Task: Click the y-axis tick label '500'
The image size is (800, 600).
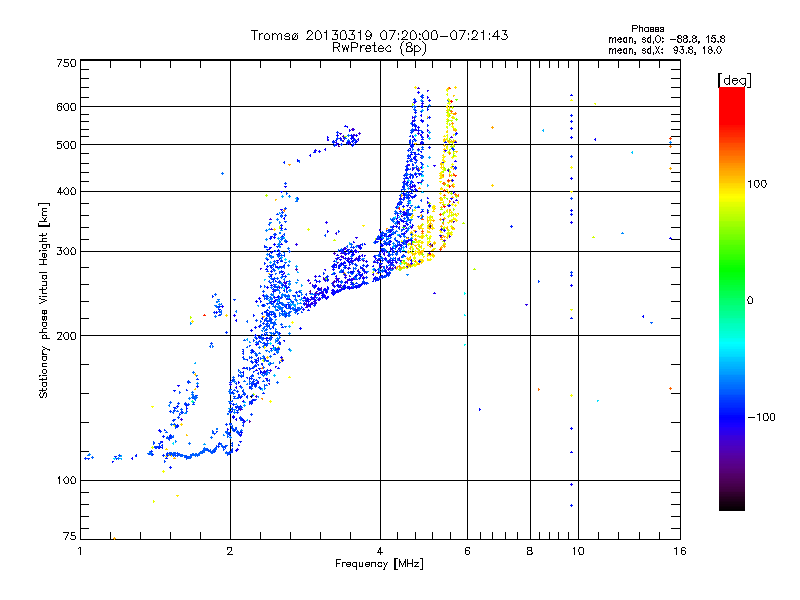Action: pos(66,145)
